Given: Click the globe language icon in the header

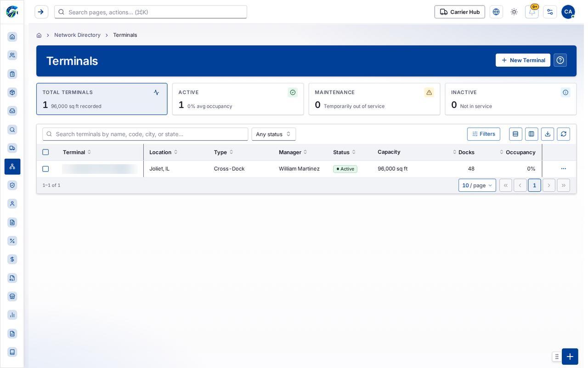Looking at the screenshot, I should (496, 12).
